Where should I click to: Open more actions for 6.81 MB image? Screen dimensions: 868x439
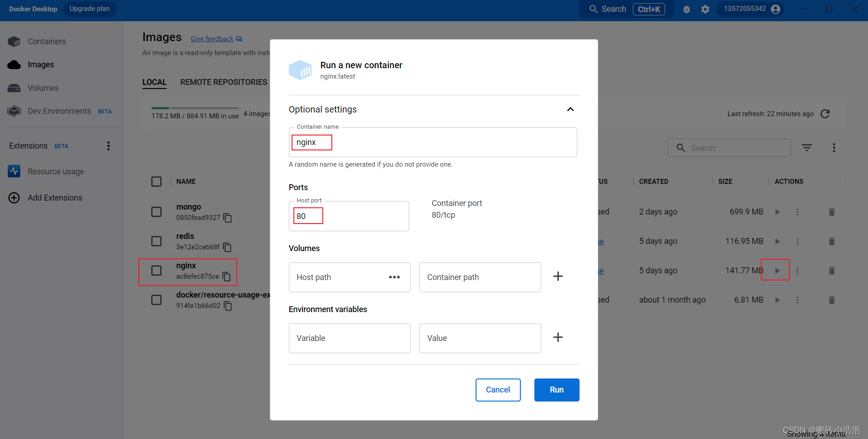coord(797,300)
